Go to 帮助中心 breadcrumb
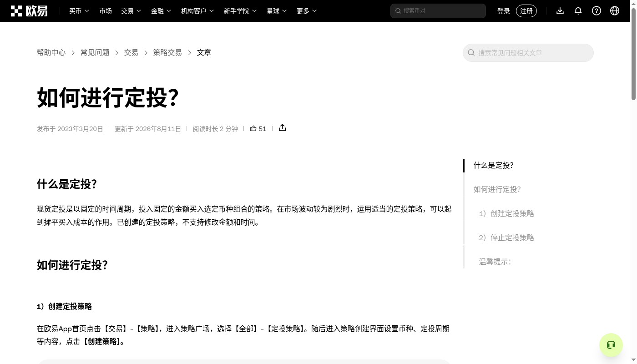 tap(51, 53)
